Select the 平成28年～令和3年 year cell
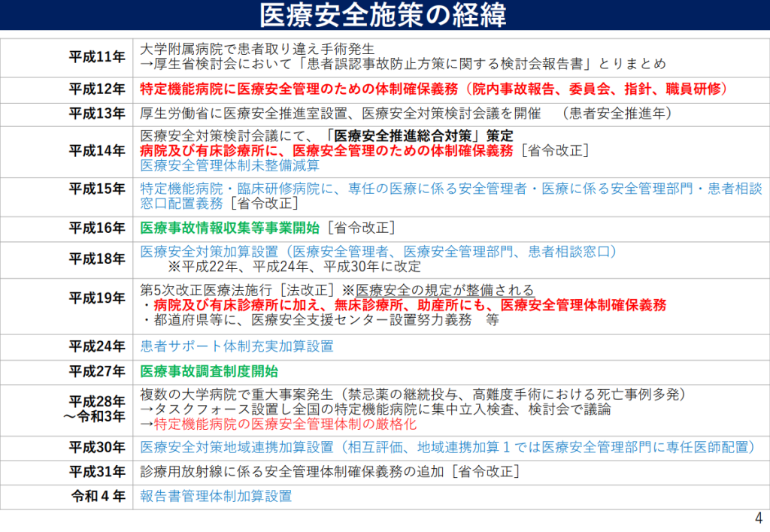 (x=66, y=410)
